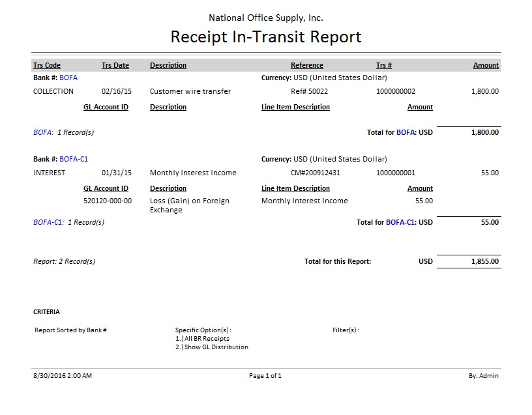Click the 'BOFA-C1: 1 Record(s)' summary link
The height and width of the screenshot is (415, 532).
tap(68, 222)
